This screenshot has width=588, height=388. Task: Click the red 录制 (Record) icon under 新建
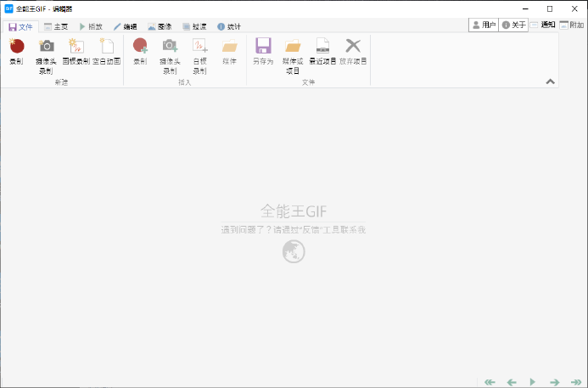click(17, 50)
